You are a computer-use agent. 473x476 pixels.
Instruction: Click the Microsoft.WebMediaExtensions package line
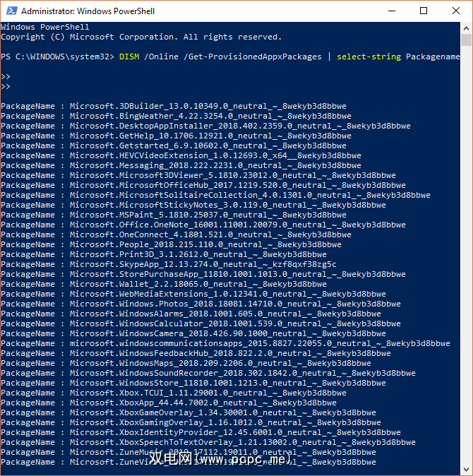[x=193, y=294]
